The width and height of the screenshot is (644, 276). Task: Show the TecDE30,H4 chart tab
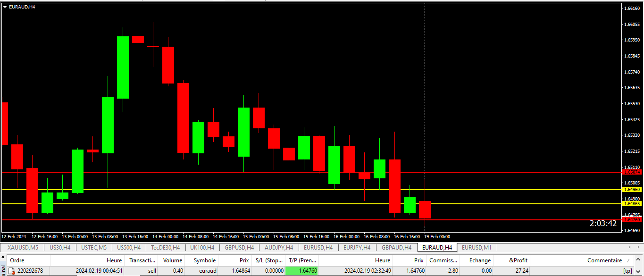(x=165, y=247)
